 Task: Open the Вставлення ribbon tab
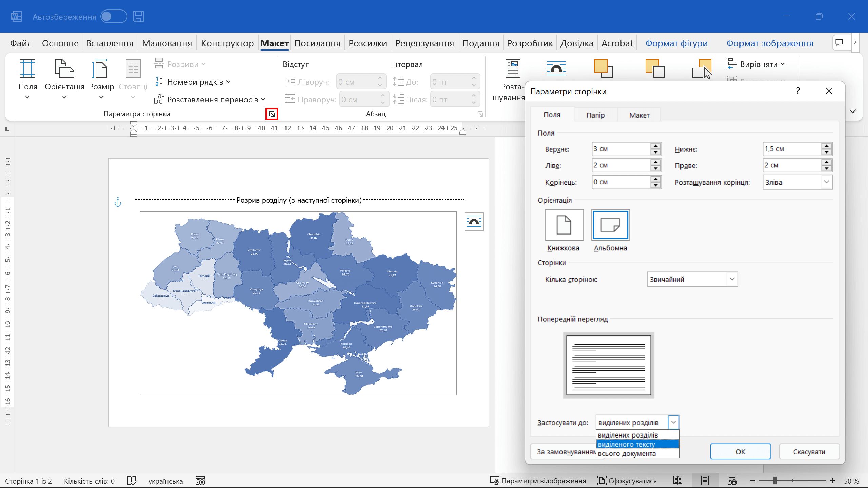(110, 43)
